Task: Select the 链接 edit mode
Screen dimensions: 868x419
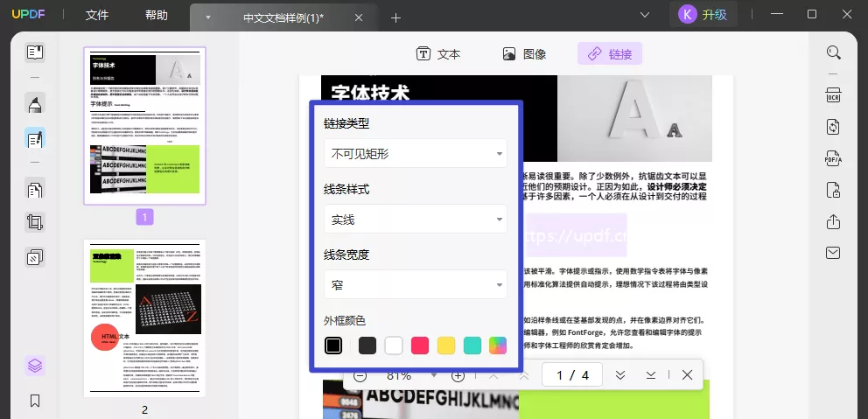Action: [x=610, y=53]
